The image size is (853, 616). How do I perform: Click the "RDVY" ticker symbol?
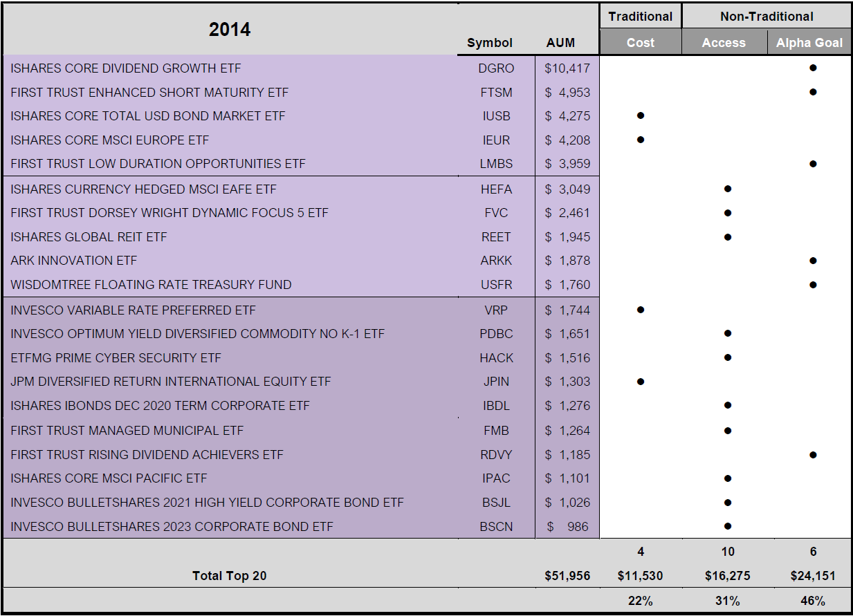click(x=497, y=454)
